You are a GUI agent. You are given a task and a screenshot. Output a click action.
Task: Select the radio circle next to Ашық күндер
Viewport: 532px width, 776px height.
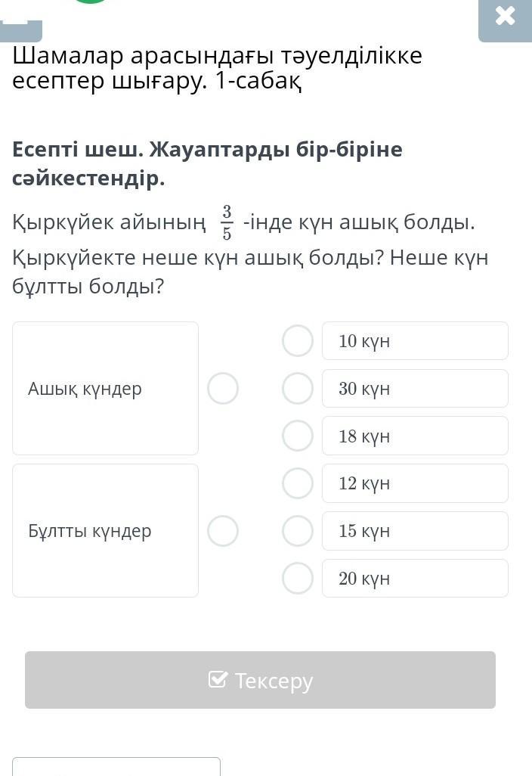pyautogui.click(x=223, y=388)
